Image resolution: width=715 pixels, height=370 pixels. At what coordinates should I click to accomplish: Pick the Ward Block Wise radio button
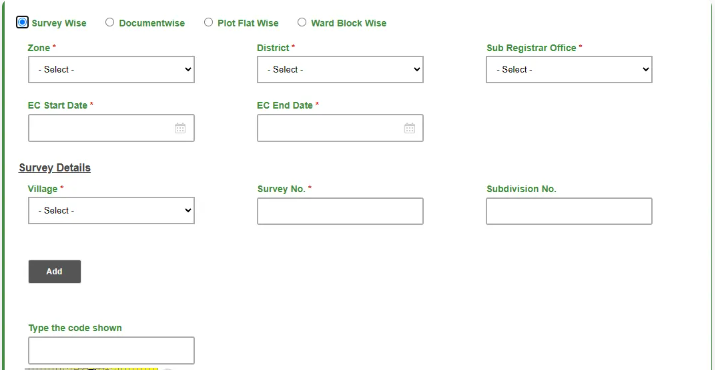click(x=302, y=22)
